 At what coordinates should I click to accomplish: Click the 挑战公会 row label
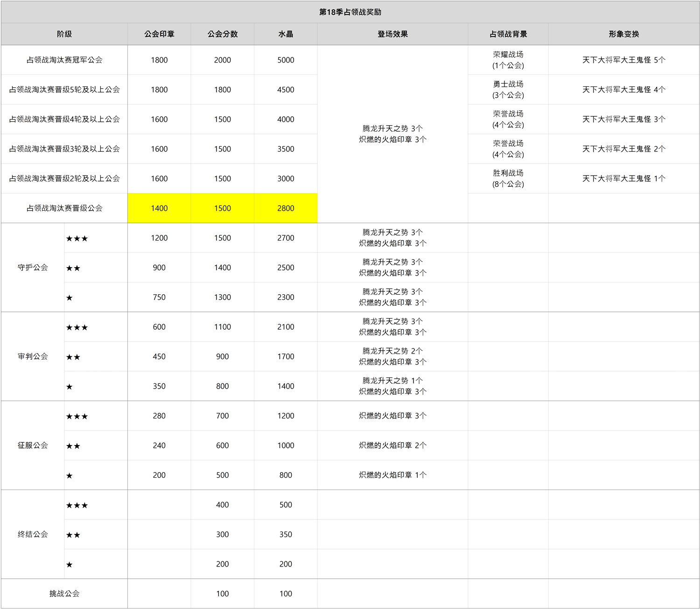(x=64, y=594)
